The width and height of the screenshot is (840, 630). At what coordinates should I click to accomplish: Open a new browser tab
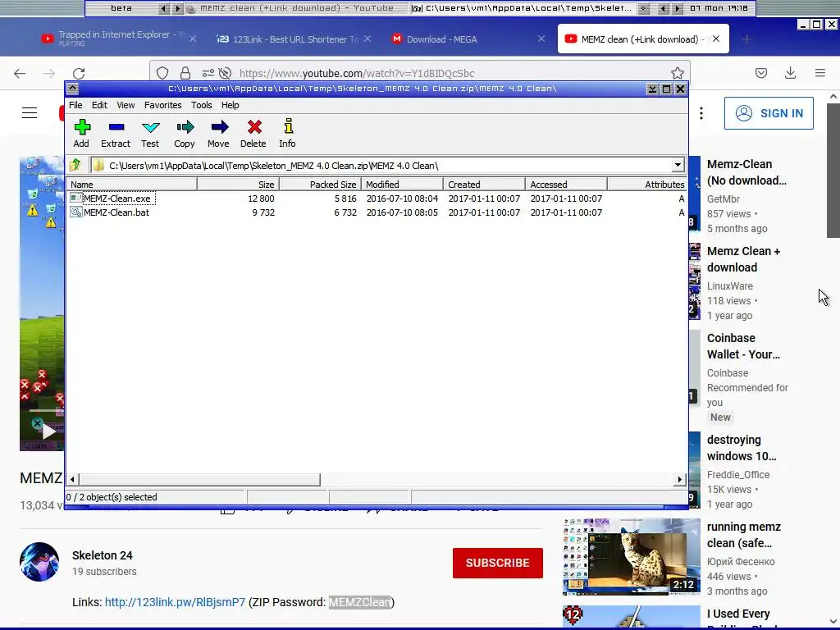click(746, 39)
